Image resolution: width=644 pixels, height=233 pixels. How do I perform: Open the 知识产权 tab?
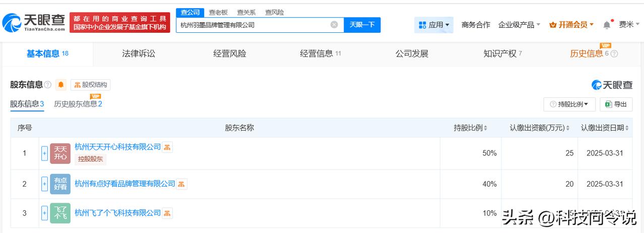[x=502, y=54]
